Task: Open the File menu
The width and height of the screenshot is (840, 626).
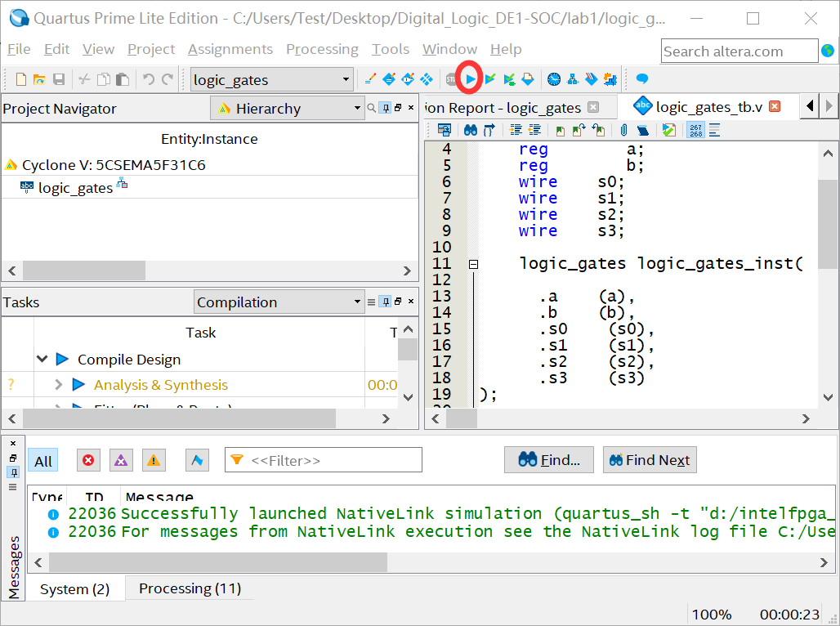Action: (19, 49)
